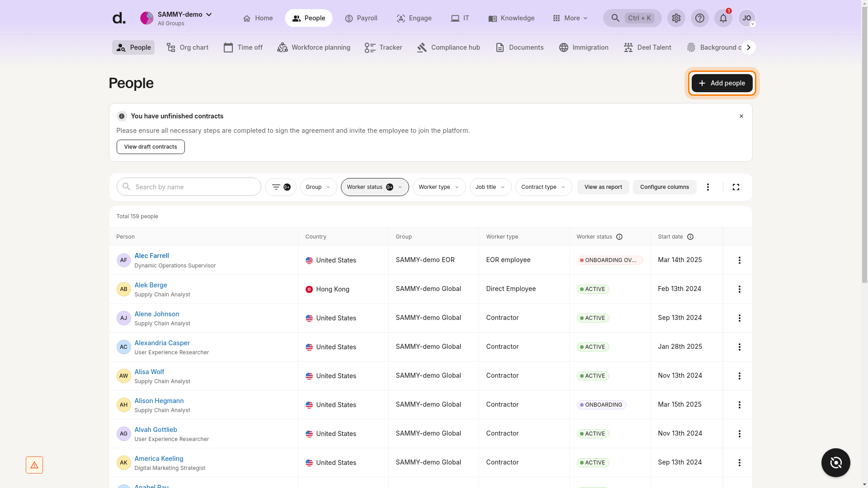The width and height of the screenshot is (868, 488).
Task: Select the Org chart view
Action: (187, 47)
